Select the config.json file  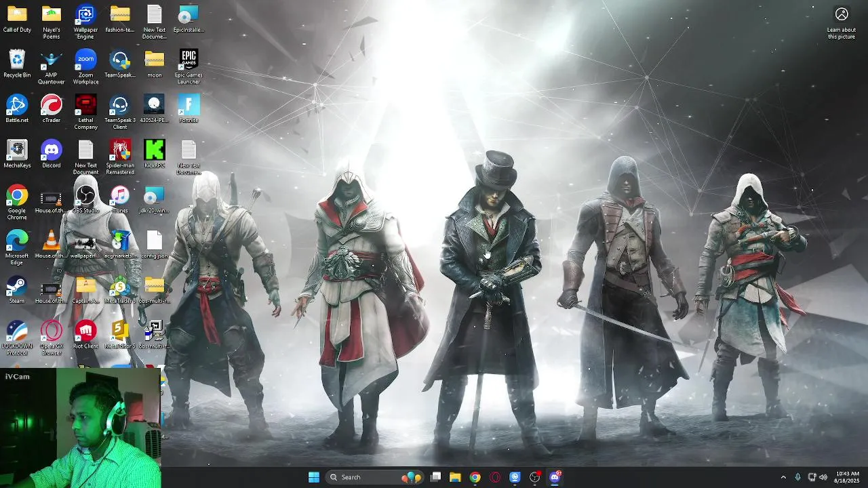coord(155,245)
